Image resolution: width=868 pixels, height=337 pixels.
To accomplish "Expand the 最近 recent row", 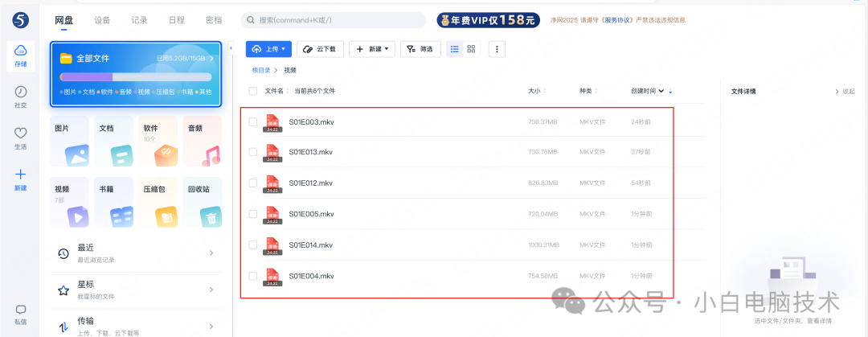I will point(136,253).
